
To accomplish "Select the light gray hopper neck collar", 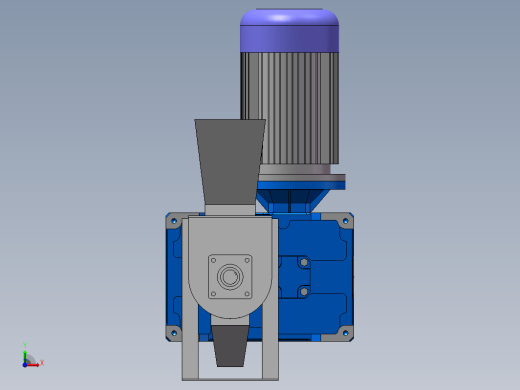I will pyautogui.click(x=230, y=210).
